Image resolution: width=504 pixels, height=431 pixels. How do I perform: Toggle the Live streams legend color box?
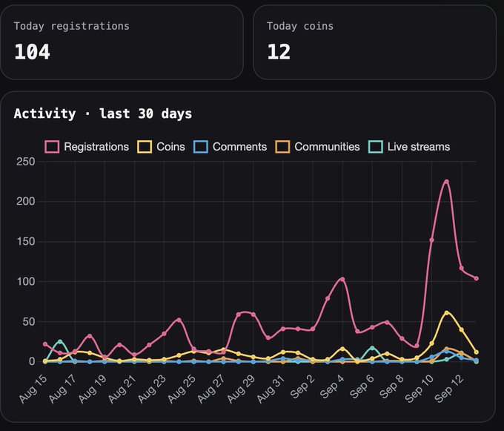(x=376, y=147)
